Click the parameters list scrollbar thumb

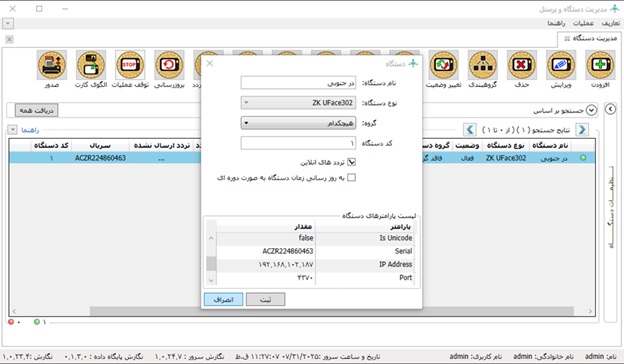click(x=211, y=264)
